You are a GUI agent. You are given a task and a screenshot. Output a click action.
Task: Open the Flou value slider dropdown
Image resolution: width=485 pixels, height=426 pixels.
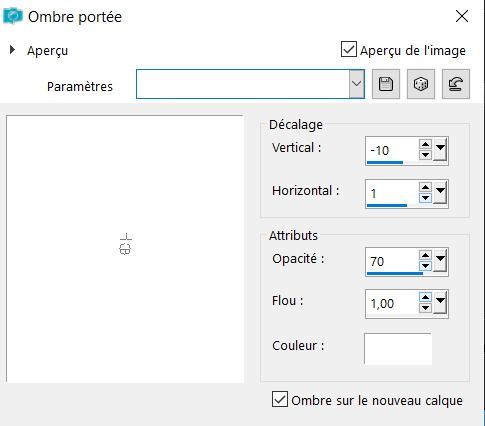[x=440, y=303]
